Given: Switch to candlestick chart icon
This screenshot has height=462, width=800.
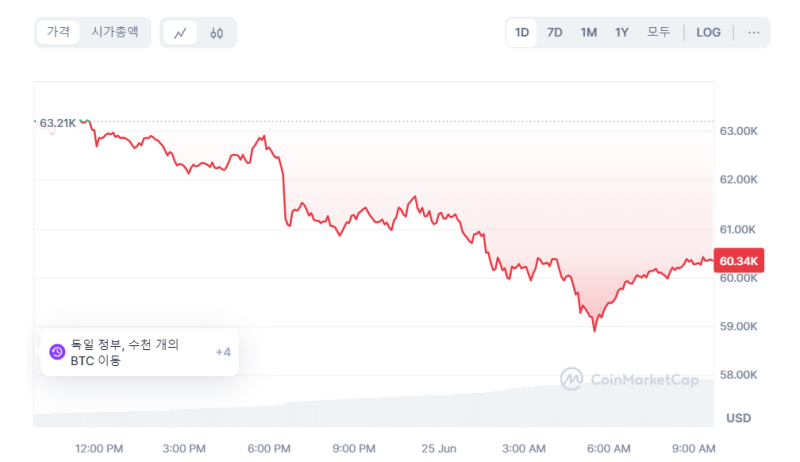Looking at the screenshot, I should coord(216,33).
